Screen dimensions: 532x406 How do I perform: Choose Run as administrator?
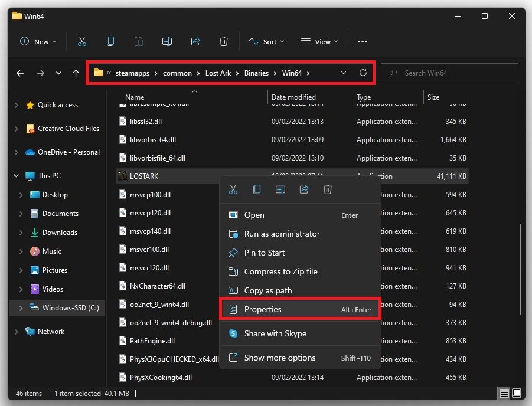tap(282, 234)
